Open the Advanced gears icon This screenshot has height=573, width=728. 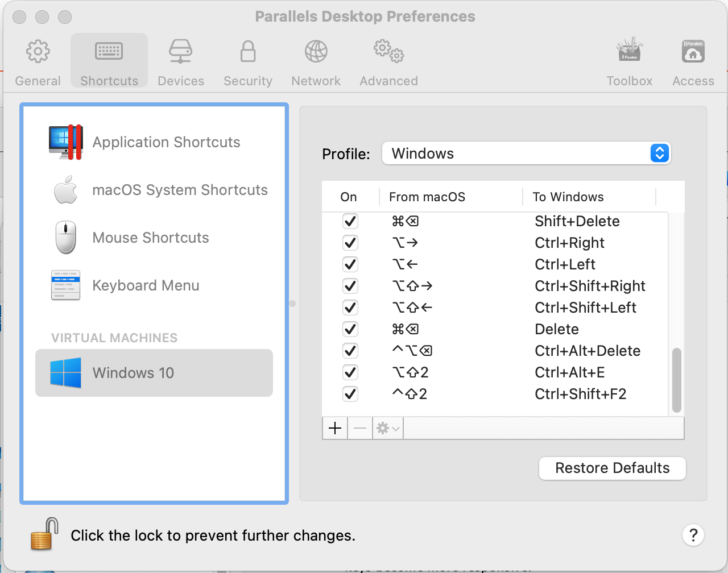pos(388,52)
